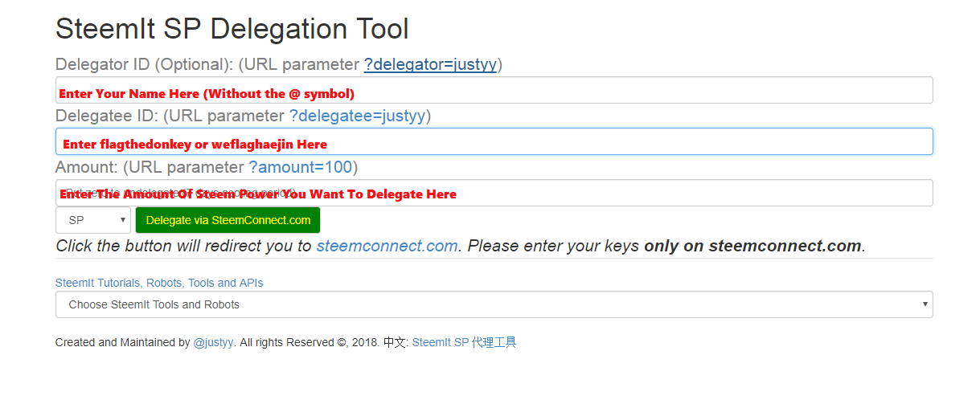Screen dimensions: 980x404
Task: Click the Delegatee ID label text
Action: pyautogui.click(x=106, y=116)
